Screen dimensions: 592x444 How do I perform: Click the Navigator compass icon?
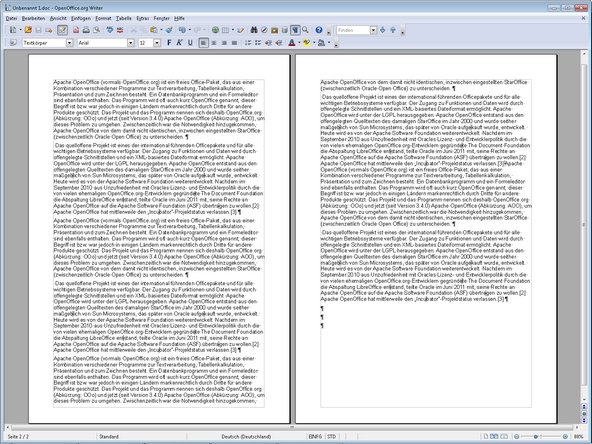point(264,30)
